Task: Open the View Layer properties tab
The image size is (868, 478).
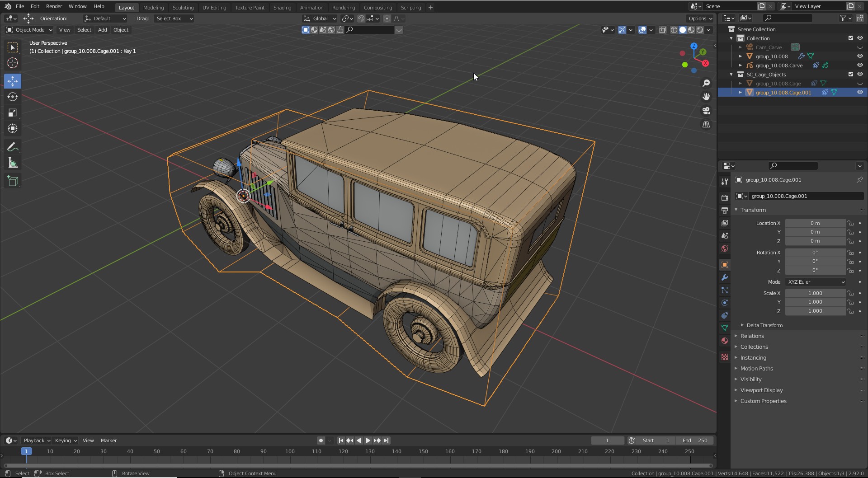Action: coord(725,223)
